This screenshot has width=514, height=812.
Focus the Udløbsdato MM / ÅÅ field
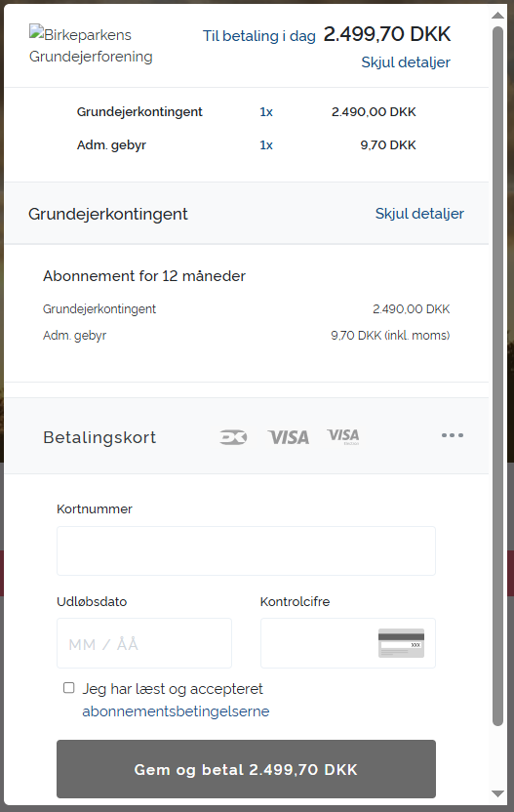(x=144, y=643)
